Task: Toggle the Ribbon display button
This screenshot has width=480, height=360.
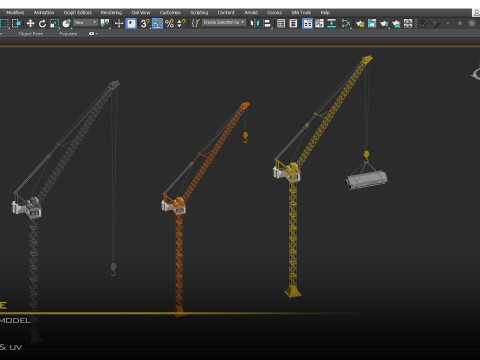Action: click(x=307, y=23)
